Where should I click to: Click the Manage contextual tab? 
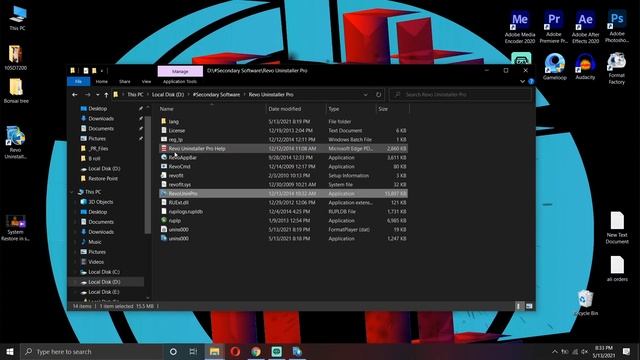pyautogui.click(x=180, y=71)
